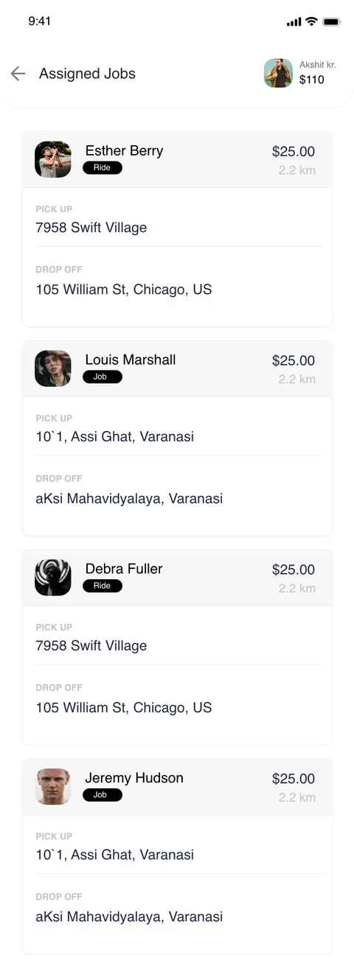Open Akshit kr. profile avatar
The width and height of the screenshot is (354, 980).
(x=278, y=73)
